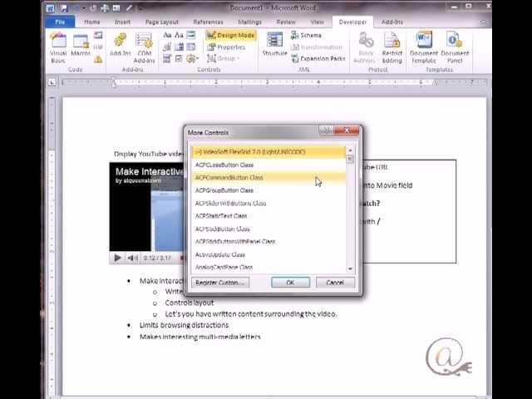
Task: Switch to the Page Layout tab
Action: coord(162,22)
